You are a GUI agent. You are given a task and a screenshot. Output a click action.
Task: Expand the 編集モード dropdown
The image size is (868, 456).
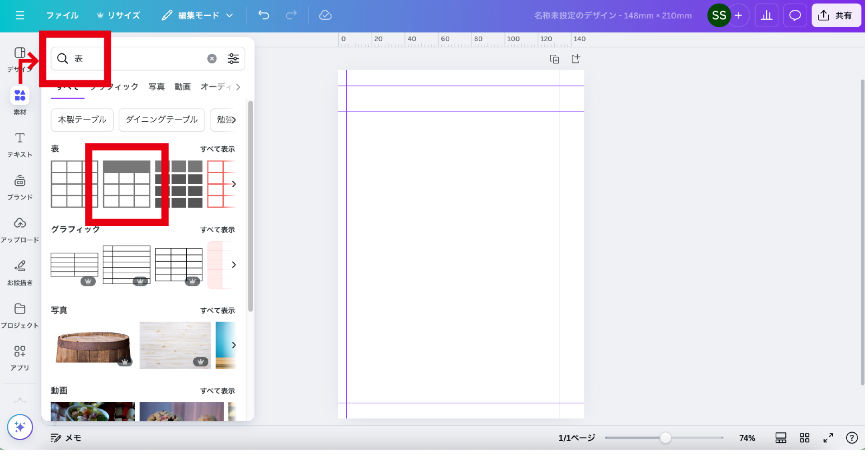[x=198, y=15]
